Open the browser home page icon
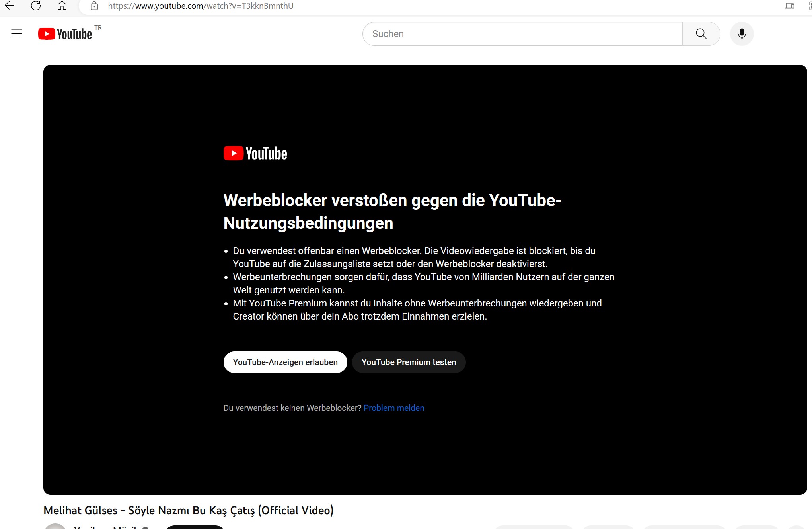Image resolution: width=812 pixels, height=529 pixels. (x=62, y=6)
